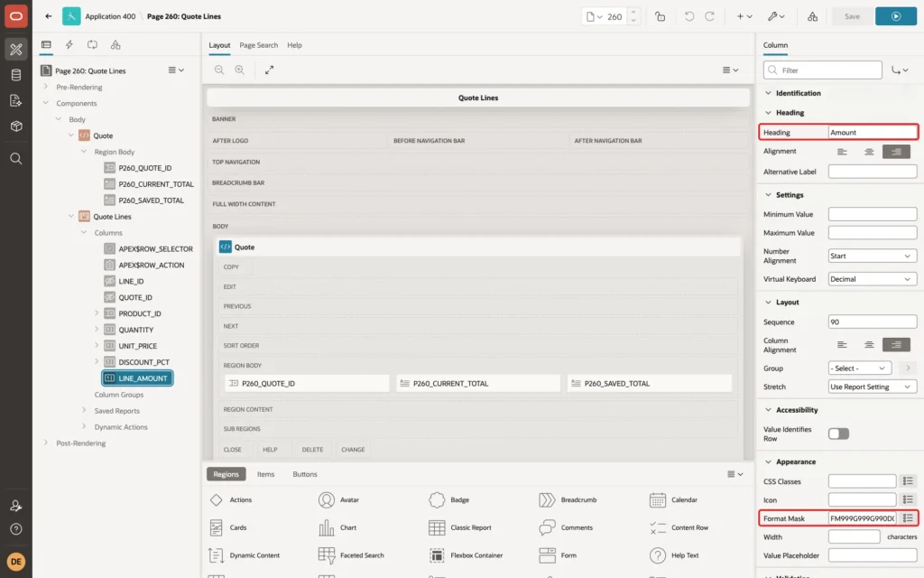The image size is (924, 578).
Task: Click the sidebar search magnifier icon
Action: pyautogui.click(x=16, y=159)
